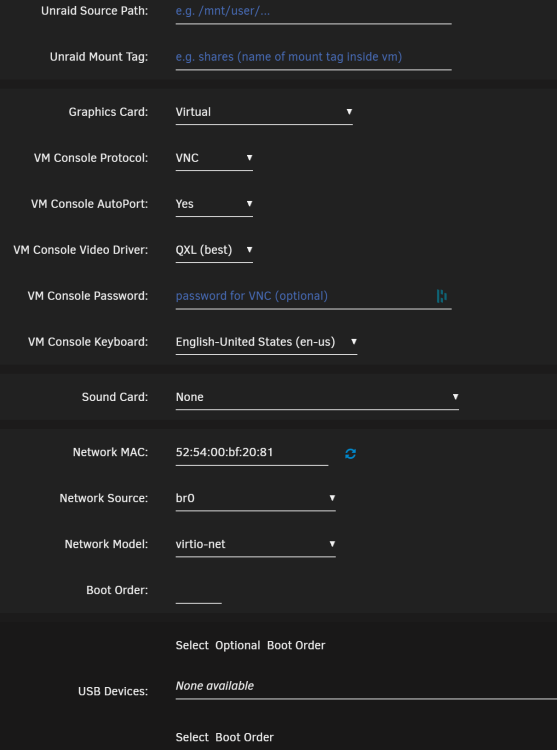This screenshot has width=557, height=750.
Task: Select the VM Console Keyboard layout dropdown
Action: [x=266, y=342]
